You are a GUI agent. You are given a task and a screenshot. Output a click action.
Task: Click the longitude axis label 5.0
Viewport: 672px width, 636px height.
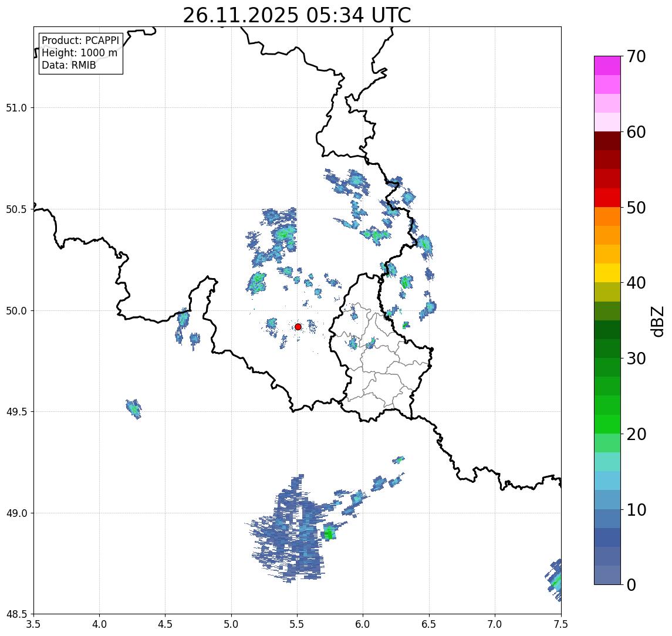[231, 624]
